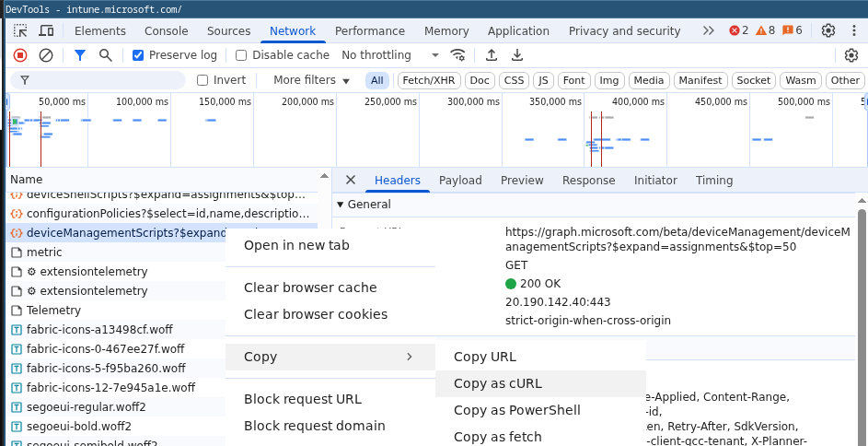Image resolution: width=868 pixels, height=446 pixels.
Task: Expand the More filters dropdown
Action: [311, 80]
